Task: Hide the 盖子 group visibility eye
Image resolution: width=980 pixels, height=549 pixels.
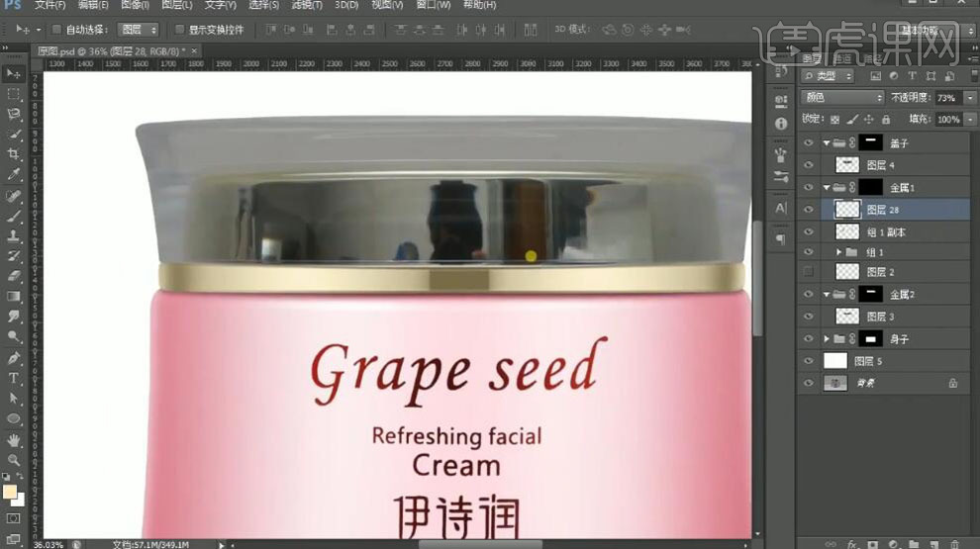Action: tap(808, 143)
